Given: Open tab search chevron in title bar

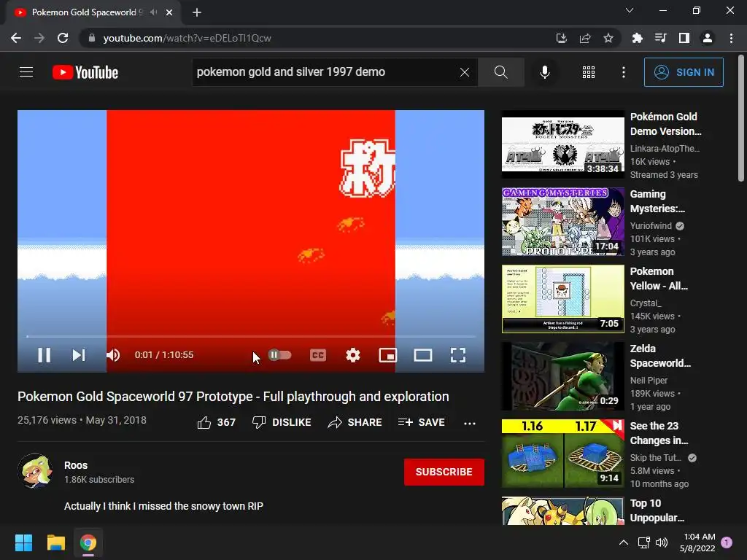Looking at the screenshot, I should tap(630, 10).
